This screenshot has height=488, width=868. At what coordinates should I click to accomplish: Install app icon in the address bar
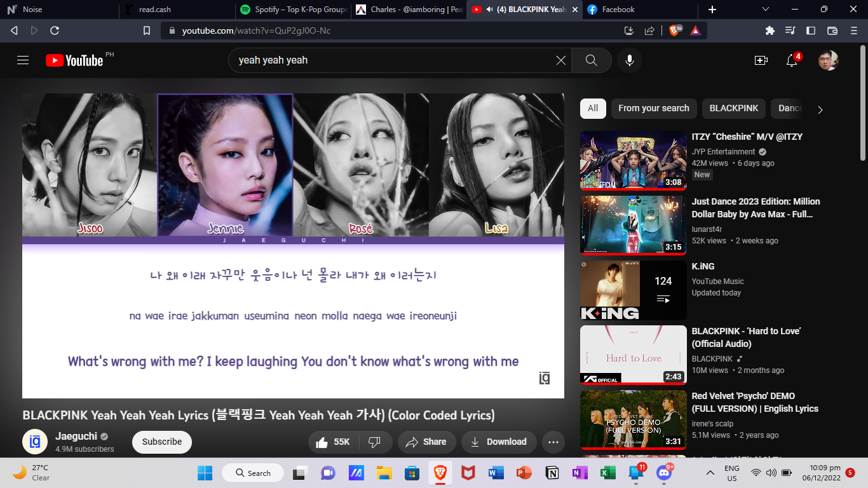[x=629, y=30]
